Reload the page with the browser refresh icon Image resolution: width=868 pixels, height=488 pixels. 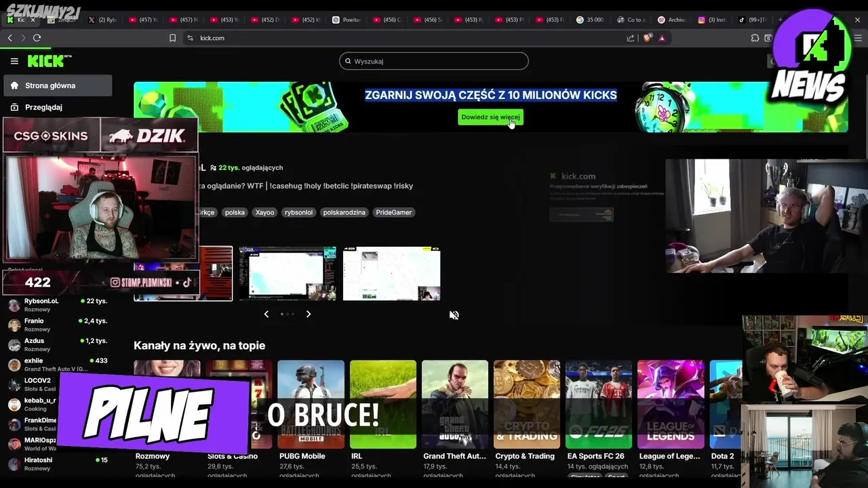(37, 38)
